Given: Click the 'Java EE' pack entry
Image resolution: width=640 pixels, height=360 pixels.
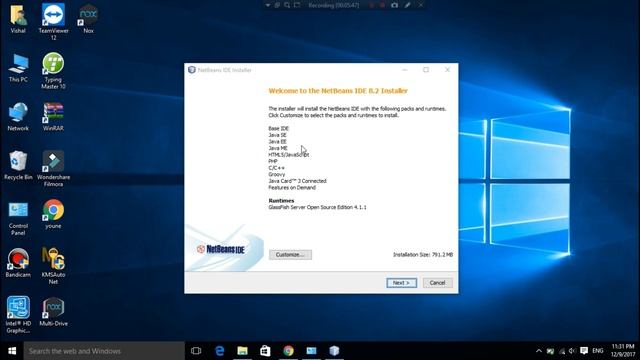Looking at the screenshot, I should point(278,142).
